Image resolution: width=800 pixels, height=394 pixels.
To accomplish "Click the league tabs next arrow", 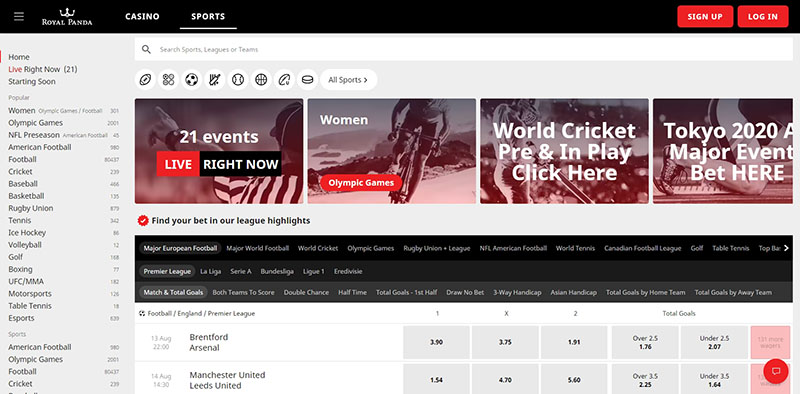I will [786, 248].
